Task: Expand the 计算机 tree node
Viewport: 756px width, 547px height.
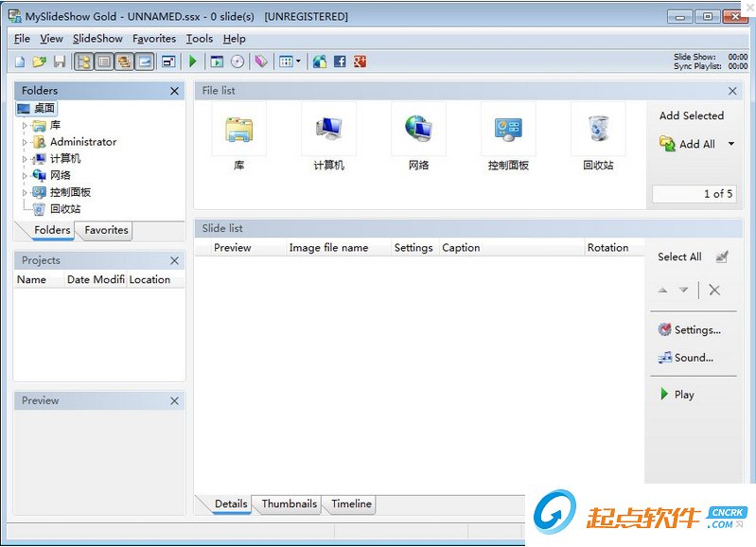Action: (x=25, y=159)
